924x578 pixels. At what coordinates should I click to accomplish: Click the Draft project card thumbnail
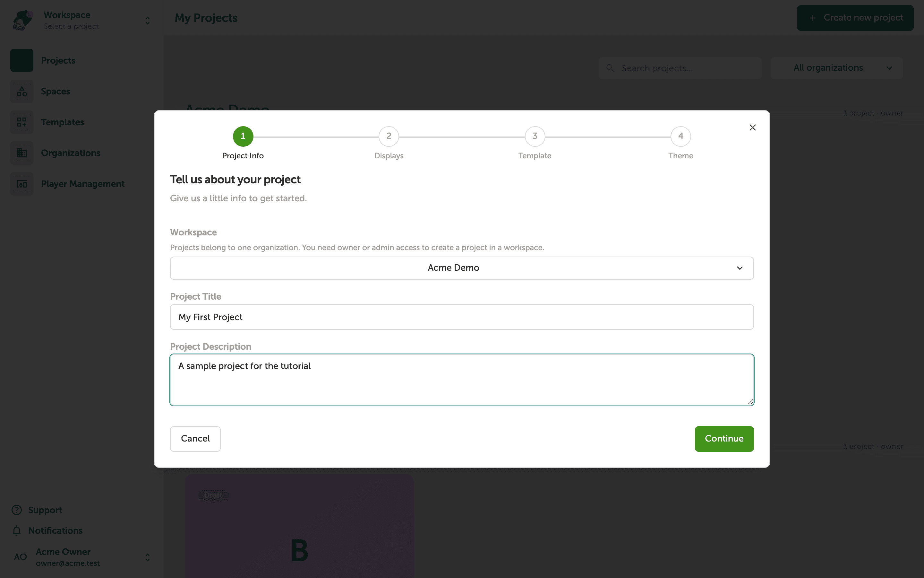tap(299, 526)
